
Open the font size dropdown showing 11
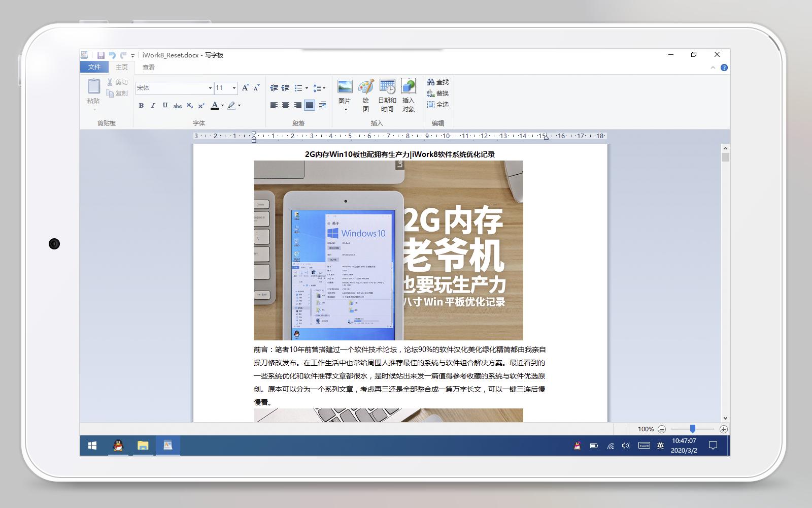point(234,88)
